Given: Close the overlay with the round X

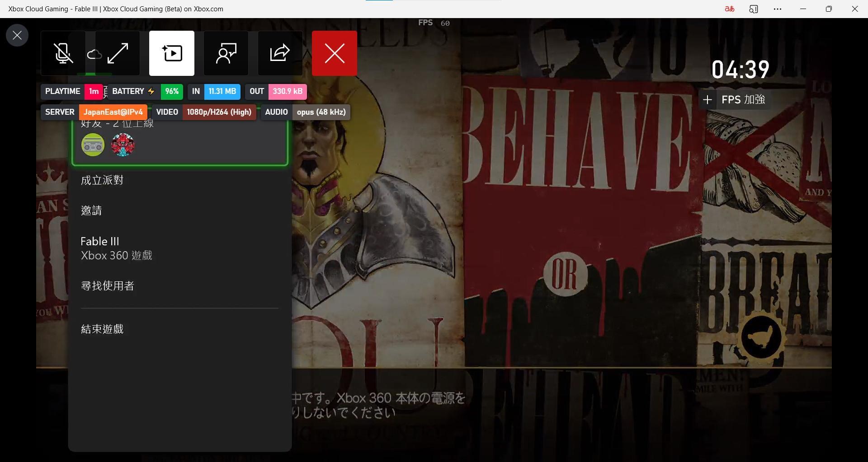Looking at the screenshot, I should (x=17, y=35).
